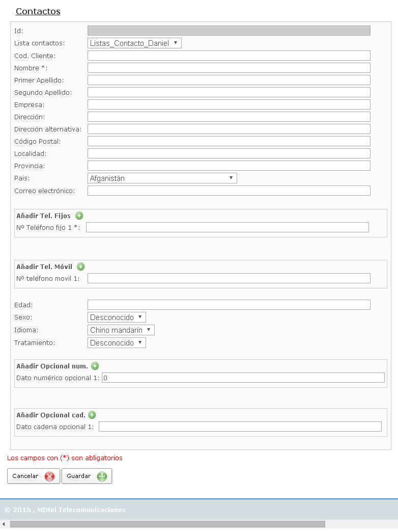
Task: Click the add icon next to Añadir Tel. Móvil
Action: click(80, 267)
